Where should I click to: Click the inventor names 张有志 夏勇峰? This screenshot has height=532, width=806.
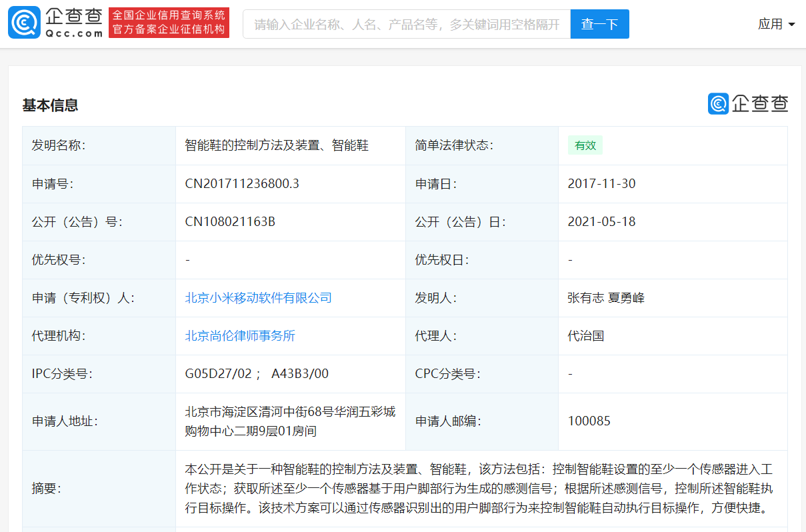(606, 298)
